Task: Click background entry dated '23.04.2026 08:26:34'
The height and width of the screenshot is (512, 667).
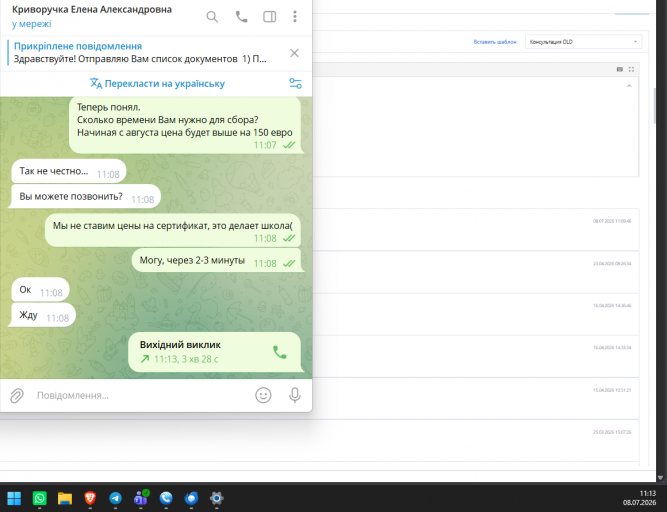Action: click(476, 272)
